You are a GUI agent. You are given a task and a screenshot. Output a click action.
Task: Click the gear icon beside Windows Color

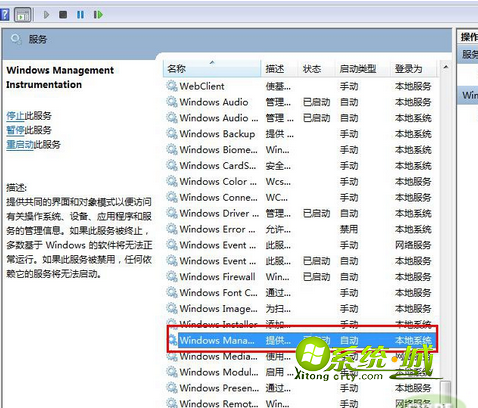pos(172,181)
